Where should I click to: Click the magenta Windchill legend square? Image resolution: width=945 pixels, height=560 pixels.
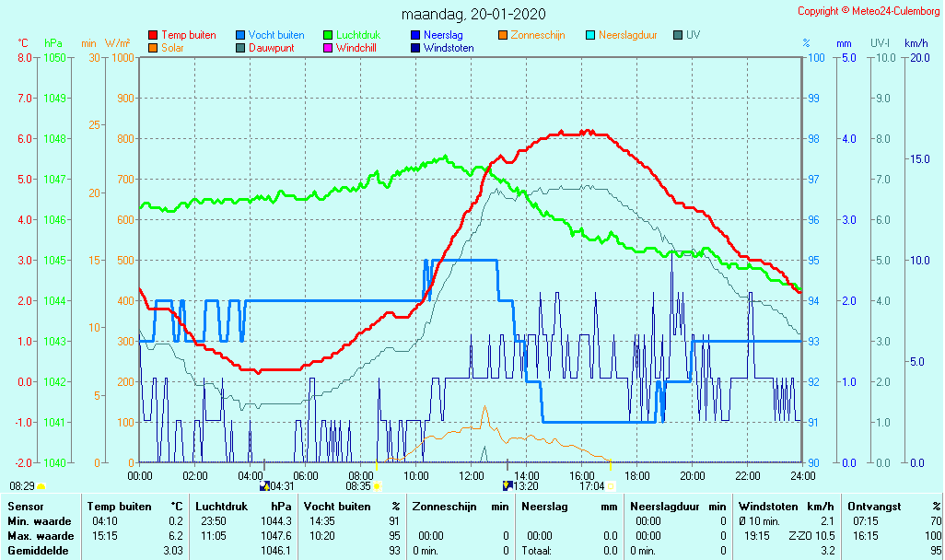click(328, 48)
